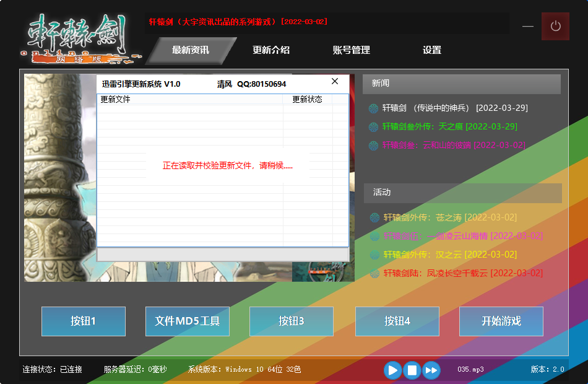Viewport: 588px width, 384px height.
Task: Open news 轩辕剑（传说中的神兵）[2022-03-29]
Action: 455,108
